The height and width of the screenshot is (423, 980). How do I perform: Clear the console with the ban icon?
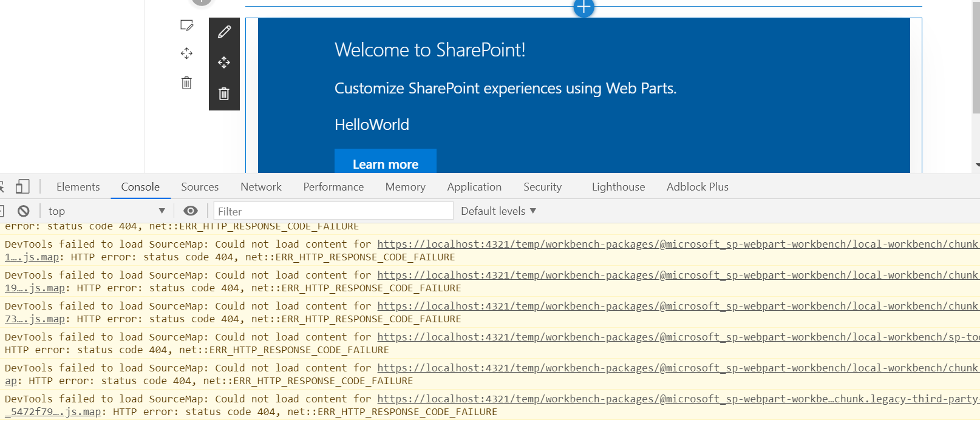point(24,211)
